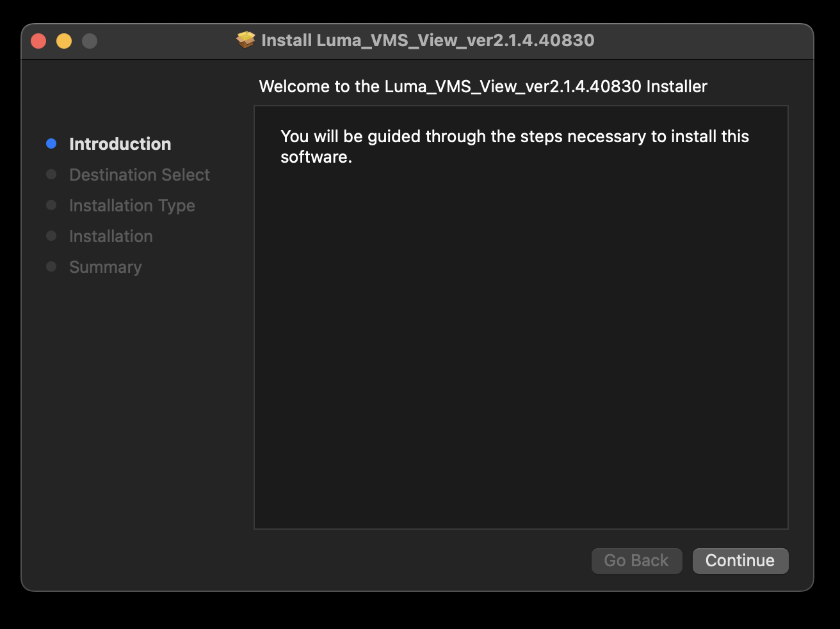Click the installer package icon in title bar
This screenshot has height=629, width=840.
click(x=246, y=40)
